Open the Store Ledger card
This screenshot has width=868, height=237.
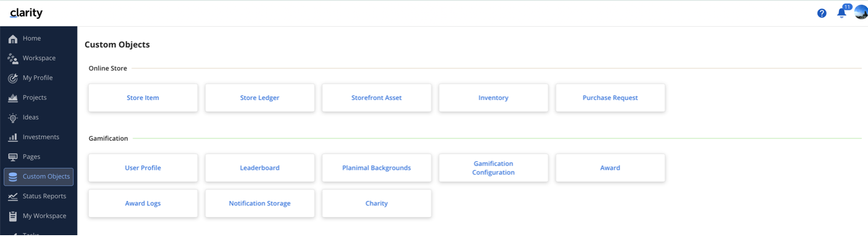tap(260, 98)
